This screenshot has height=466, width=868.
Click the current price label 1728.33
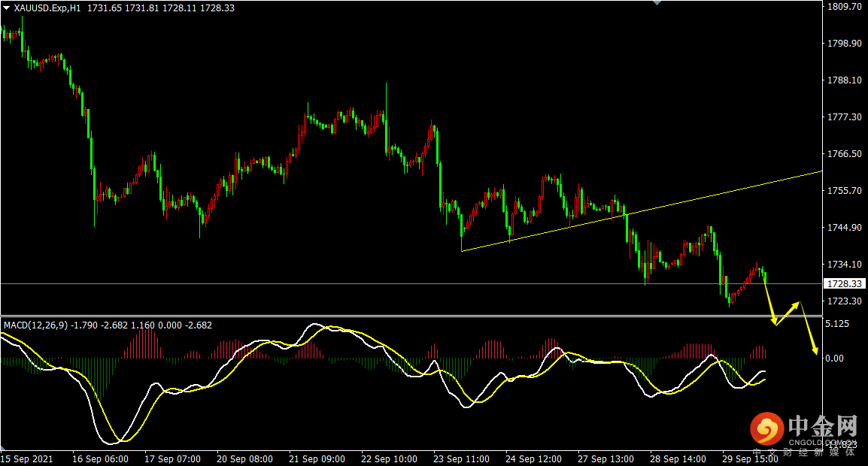[x=844, y=283]
